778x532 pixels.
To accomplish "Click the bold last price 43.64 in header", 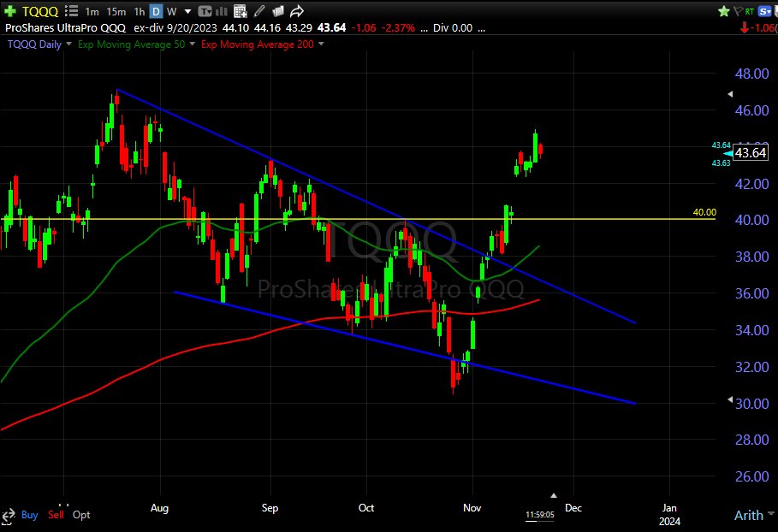I will 331,27.
